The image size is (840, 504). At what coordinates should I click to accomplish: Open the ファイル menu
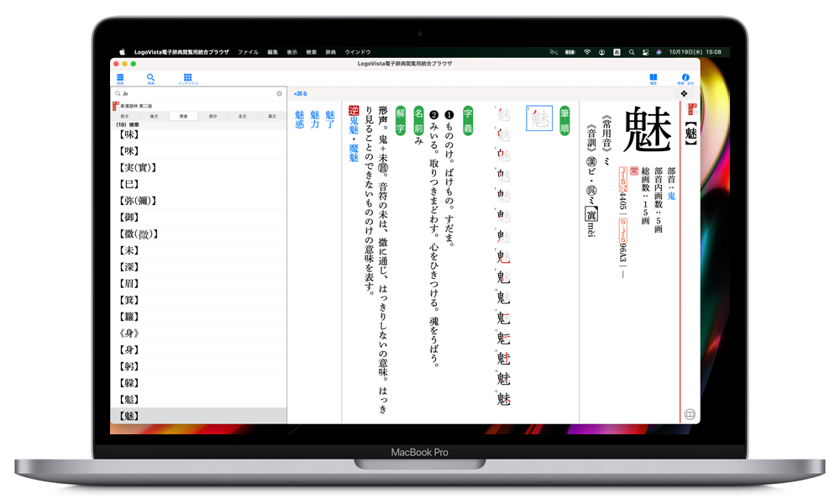tap(248, 52)
